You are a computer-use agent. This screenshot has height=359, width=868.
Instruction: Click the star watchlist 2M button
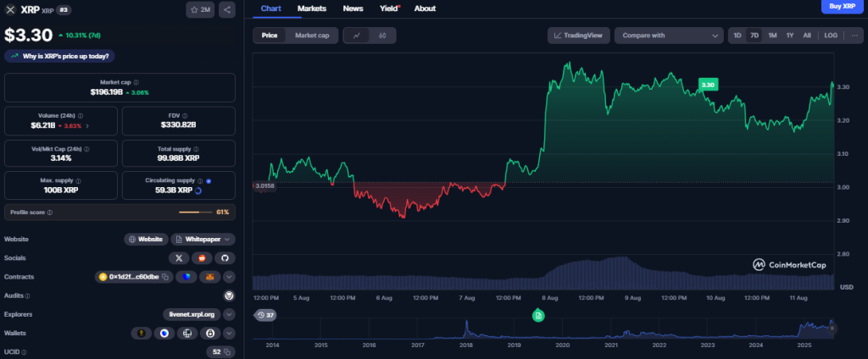[x=200, y=9]
